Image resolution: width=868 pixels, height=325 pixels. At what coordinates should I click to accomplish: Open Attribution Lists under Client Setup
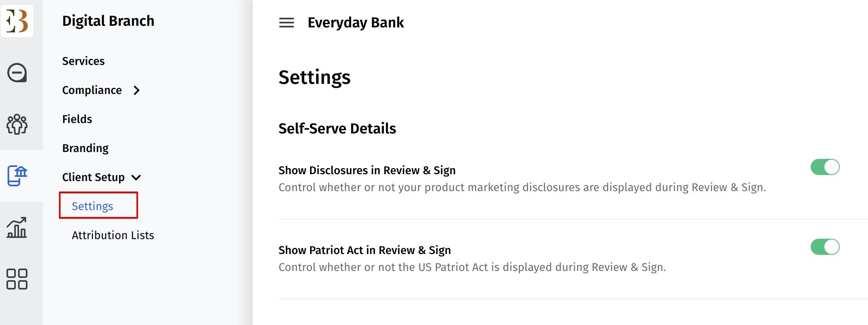pos(113,235)
